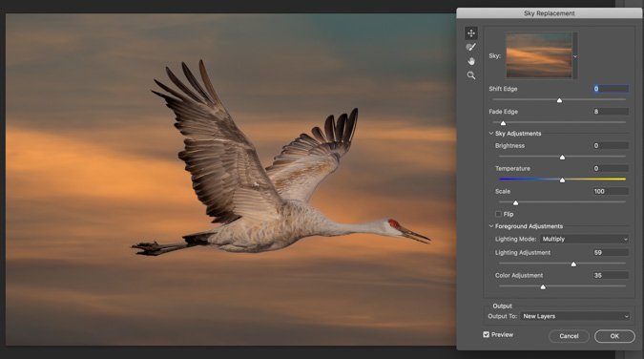Viewport: 644px width, 359px height.
Task: Click the Fade Edge value field
Action: click(611, 112)
